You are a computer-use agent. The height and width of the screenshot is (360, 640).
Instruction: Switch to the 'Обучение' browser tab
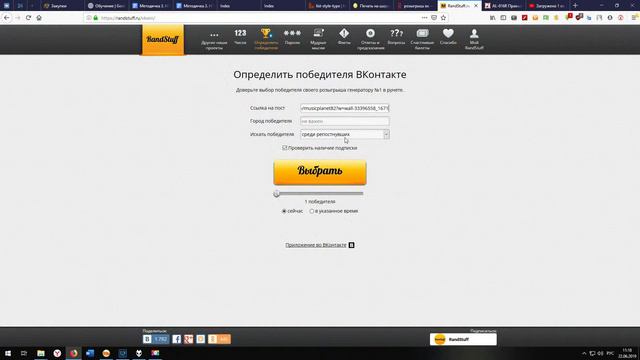click(x=107, y=6)
